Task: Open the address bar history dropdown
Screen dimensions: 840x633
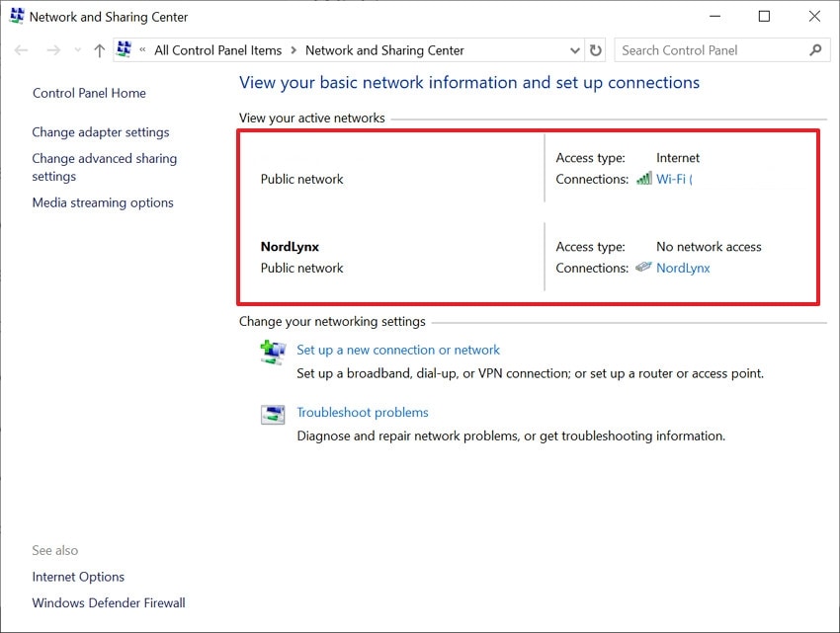Action: tap(574, 49)
